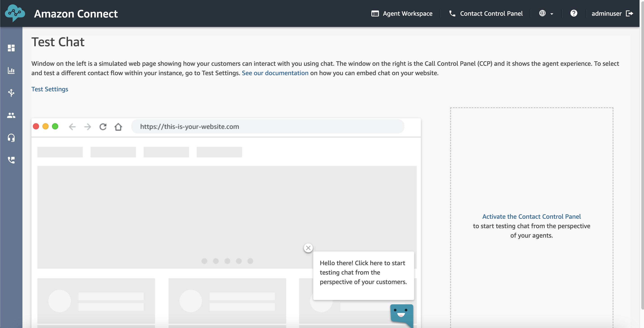
Task: Open the headset Agent sidebar icon
Action: [x=11, y=138]
